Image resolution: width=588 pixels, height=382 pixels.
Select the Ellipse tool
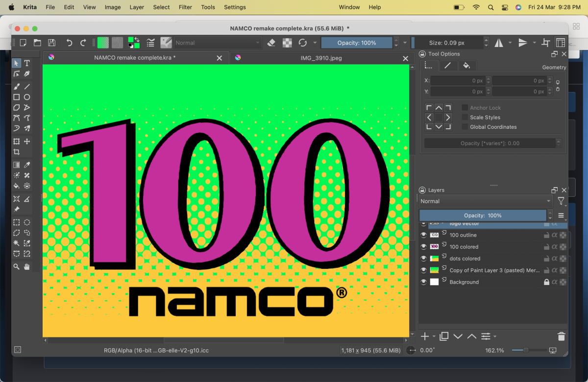(27, 97)
